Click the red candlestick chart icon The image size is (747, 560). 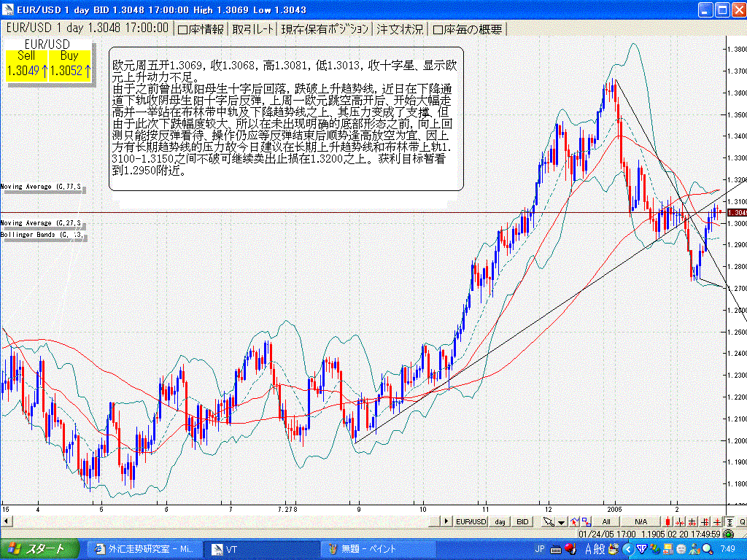pyautogui.click(x=668, y=522)
